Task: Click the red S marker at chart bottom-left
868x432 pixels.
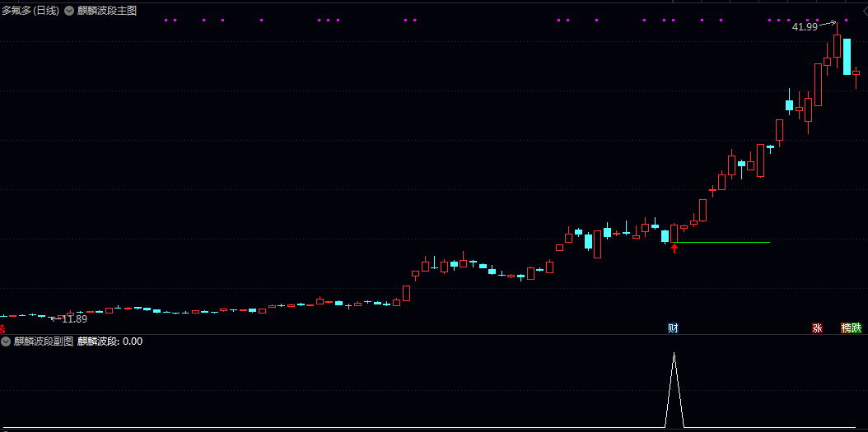Action: tap(2, 328)
